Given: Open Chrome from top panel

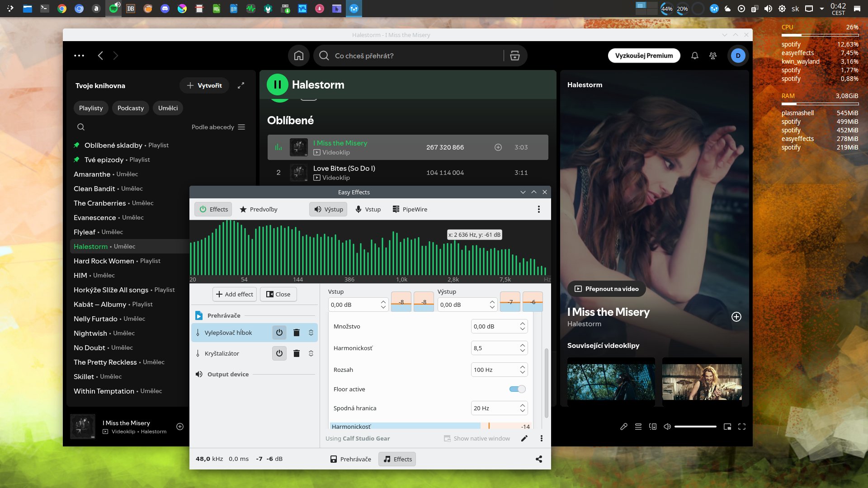Looking at the screenshot, I should pyautogui.click(x=62, y=9).
